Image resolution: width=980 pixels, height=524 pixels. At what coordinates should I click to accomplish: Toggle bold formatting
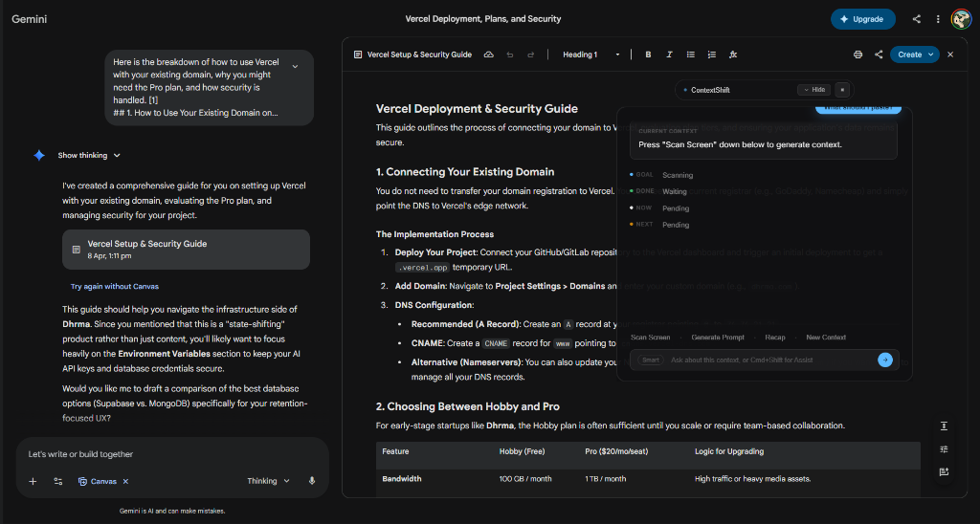click(x=648, y=55)
